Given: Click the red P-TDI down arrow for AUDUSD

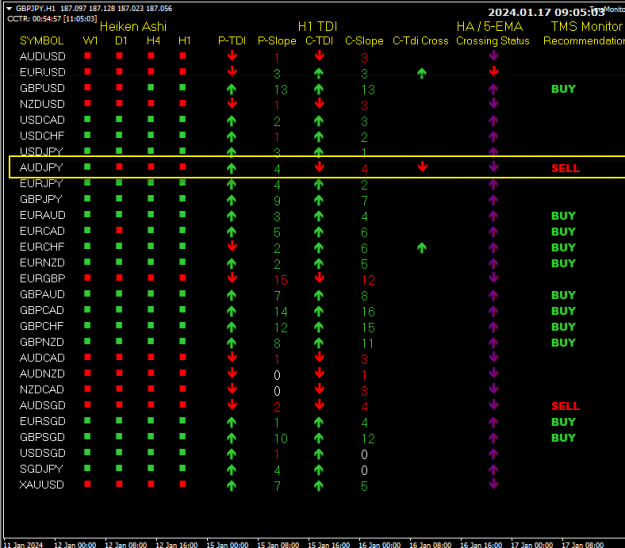Looking at the screenshot, I should tap(232, 56).
